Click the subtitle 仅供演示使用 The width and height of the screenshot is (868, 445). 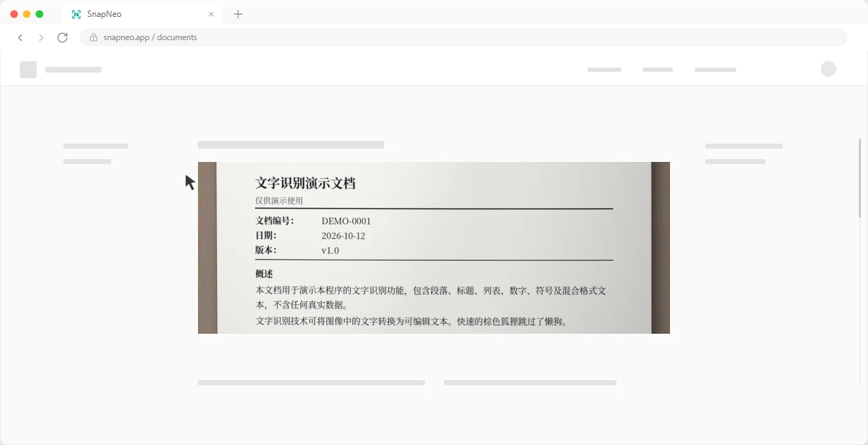pos(279,201)
